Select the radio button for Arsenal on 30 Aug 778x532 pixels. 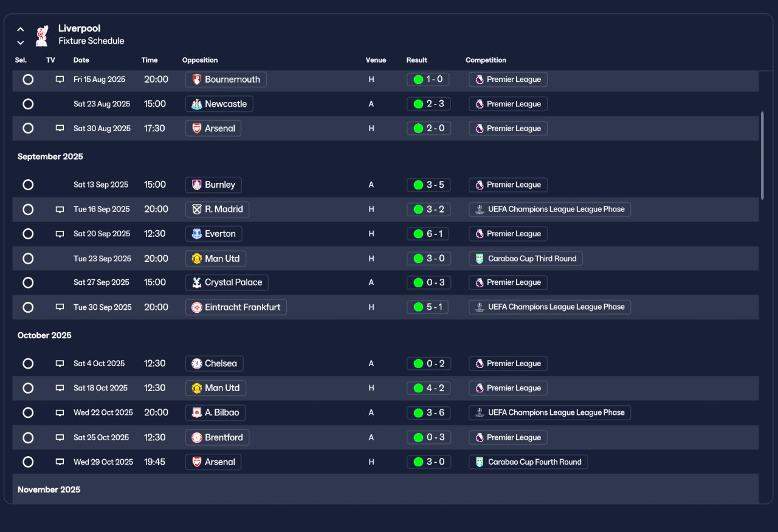[28, 129]
